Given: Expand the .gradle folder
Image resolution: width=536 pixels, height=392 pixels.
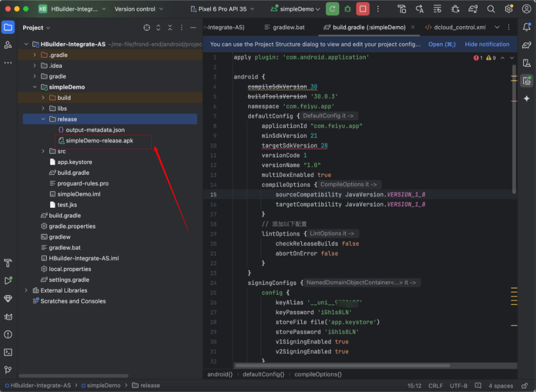Looking at the screenshot, I should point(34,55).
